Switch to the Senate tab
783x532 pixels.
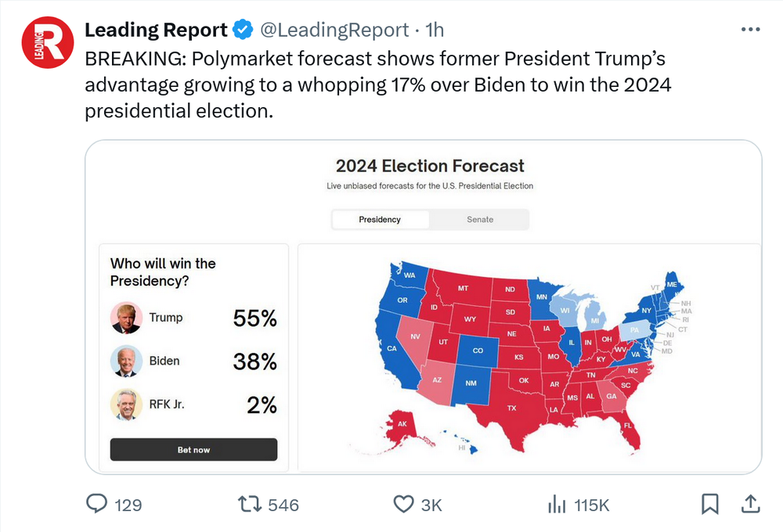480,220
